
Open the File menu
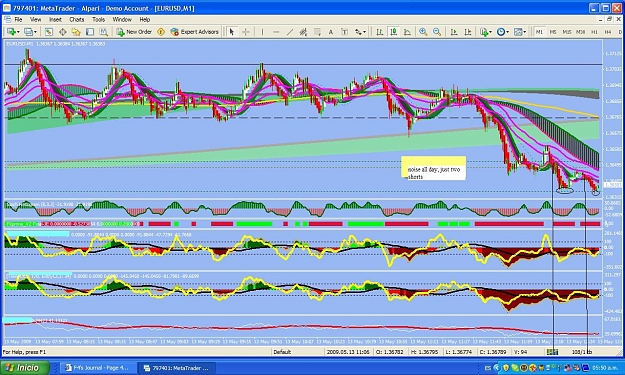pos(18,20)
